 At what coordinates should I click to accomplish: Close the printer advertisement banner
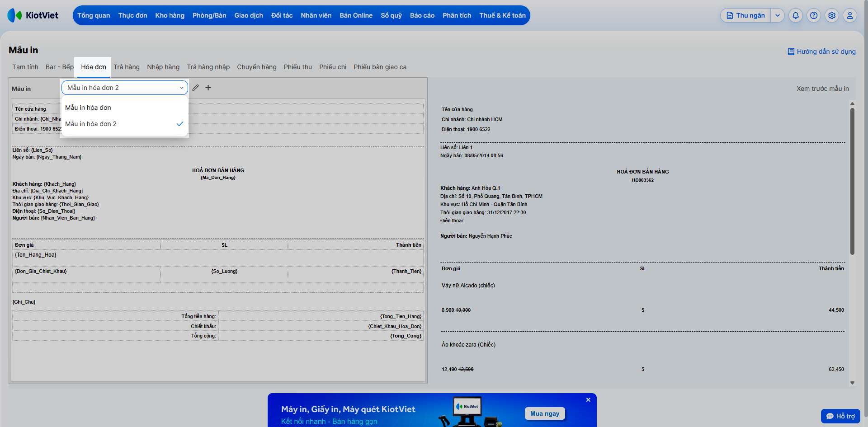pos(588,400)
